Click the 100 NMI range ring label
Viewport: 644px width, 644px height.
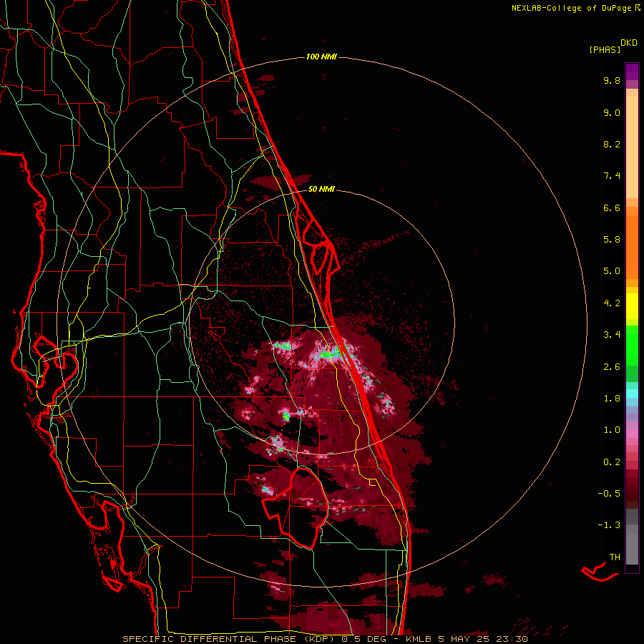click(x=321, y=57)
